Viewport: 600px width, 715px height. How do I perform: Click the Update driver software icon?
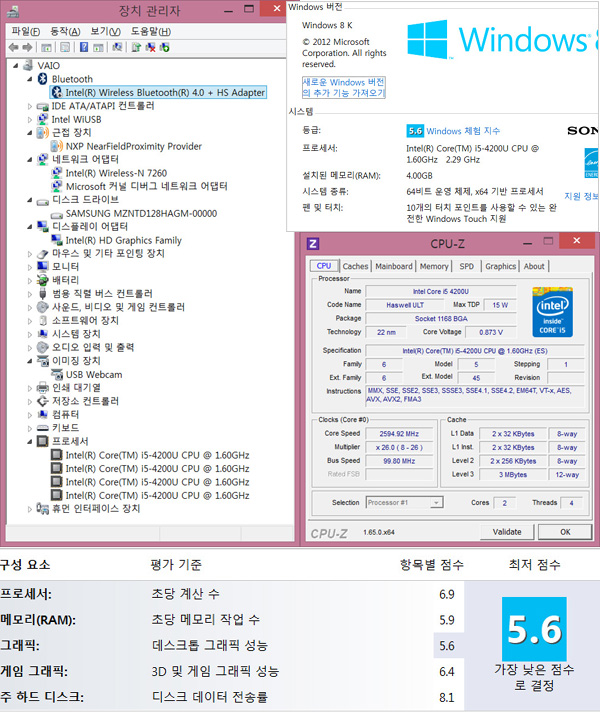(136, 47)
